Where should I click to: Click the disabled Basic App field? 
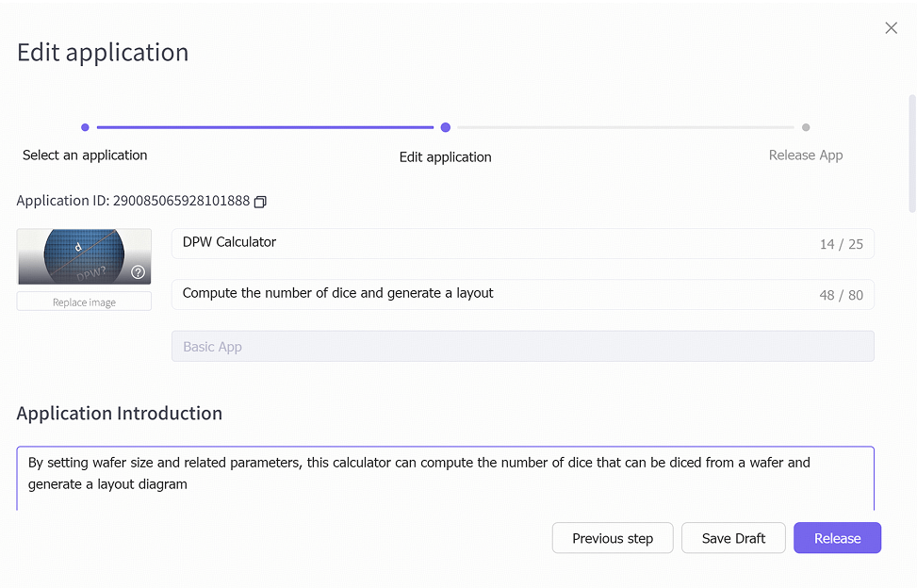522,346
